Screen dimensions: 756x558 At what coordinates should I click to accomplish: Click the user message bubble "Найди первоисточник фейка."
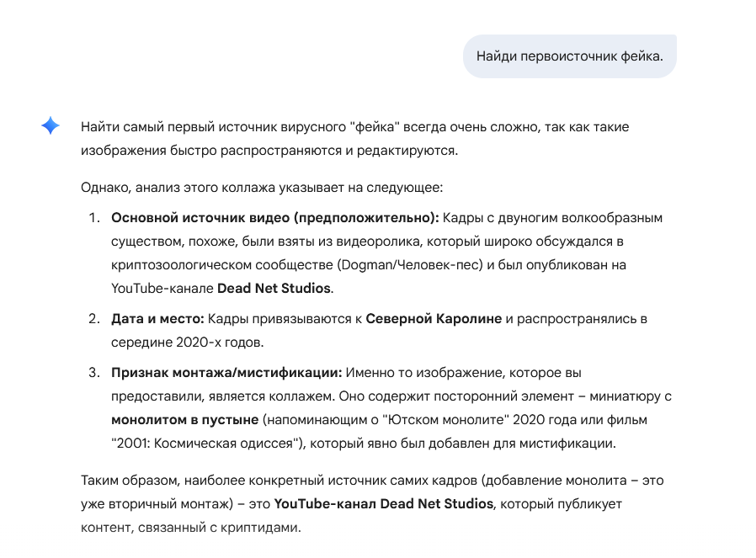click(x=569, y=56)
